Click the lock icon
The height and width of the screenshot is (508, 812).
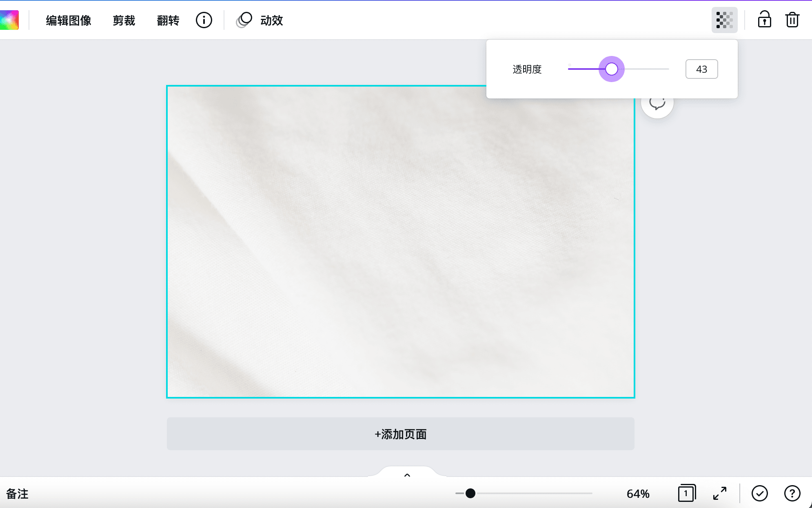[764, 20]
